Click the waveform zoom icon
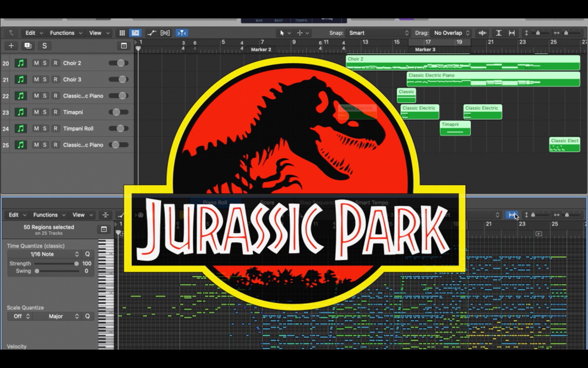The image size is (588, 368). tap(482, 33)
